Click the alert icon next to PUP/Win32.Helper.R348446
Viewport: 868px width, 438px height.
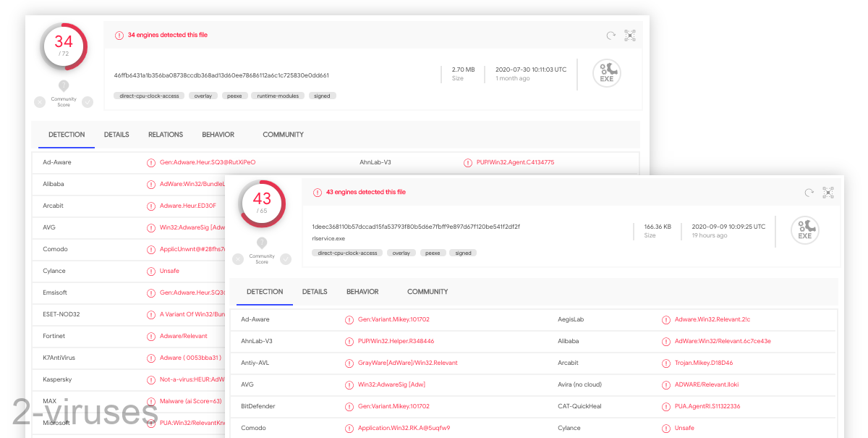[349, 341]
